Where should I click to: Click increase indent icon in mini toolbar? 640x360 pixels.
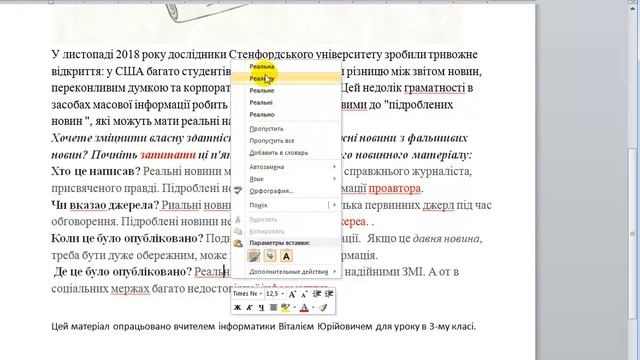(329, 294)
